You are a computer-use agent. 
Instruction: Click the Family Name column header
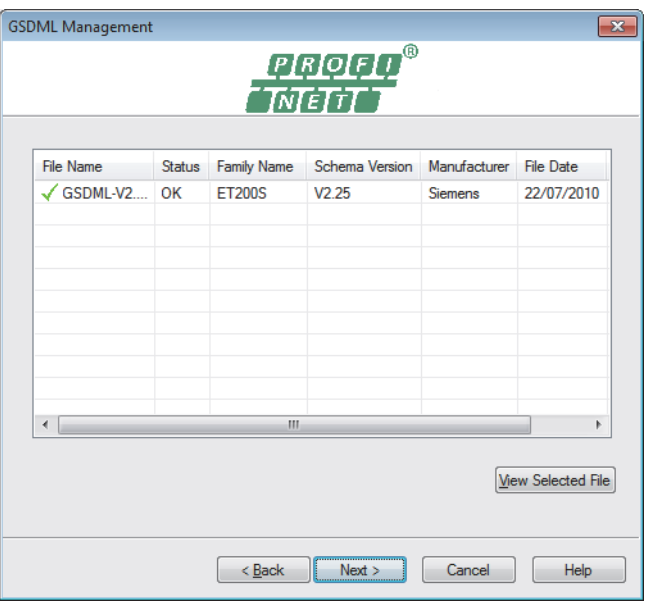tap(257, 167)
